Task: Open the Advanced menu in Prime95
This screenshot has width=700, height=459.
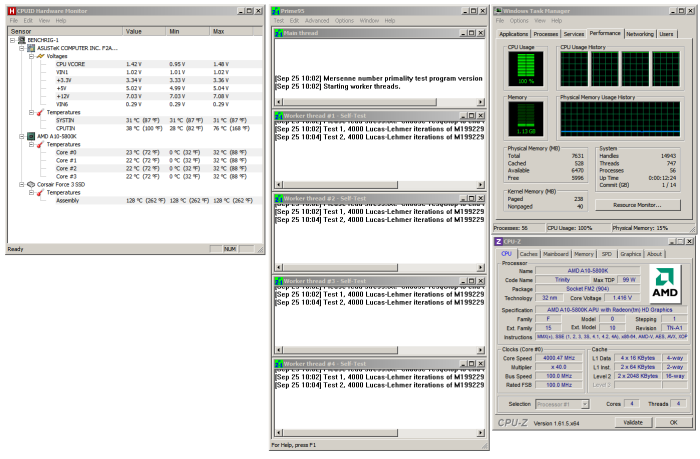Action: (316, 20)
